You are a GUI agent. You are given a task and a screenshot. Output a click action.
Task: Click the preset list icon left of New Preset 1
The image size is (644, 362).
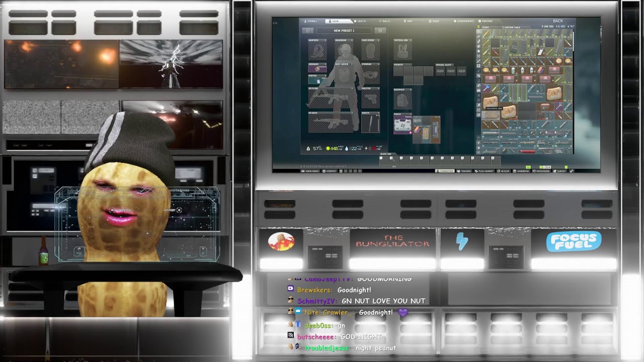click(308, 31)
